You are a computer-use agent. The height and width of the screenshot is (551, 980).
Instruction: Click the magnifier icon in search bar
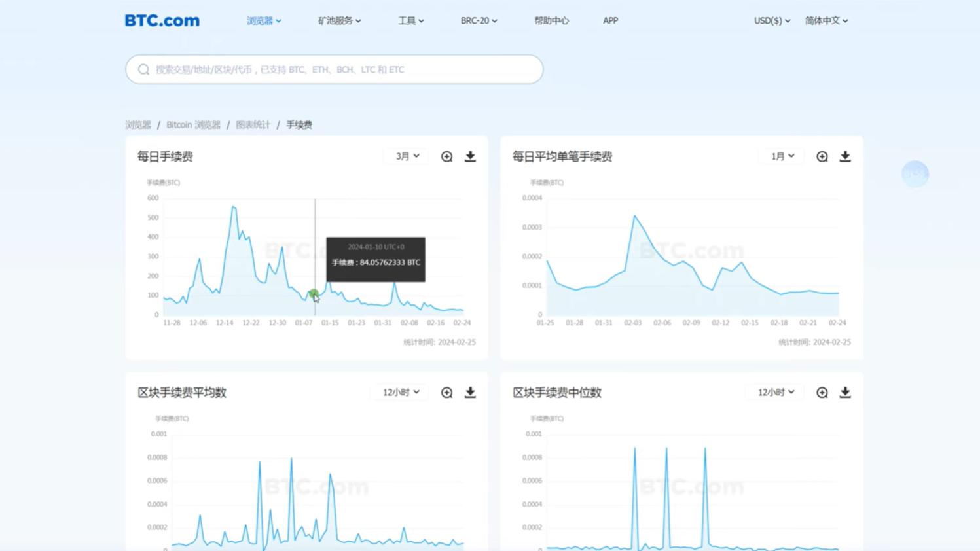(143, 69)
